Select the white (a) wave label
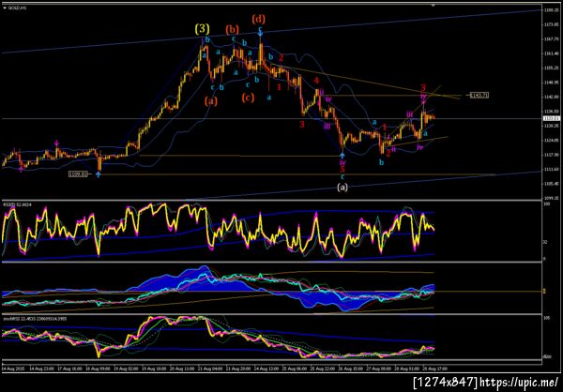 [342, 187]
